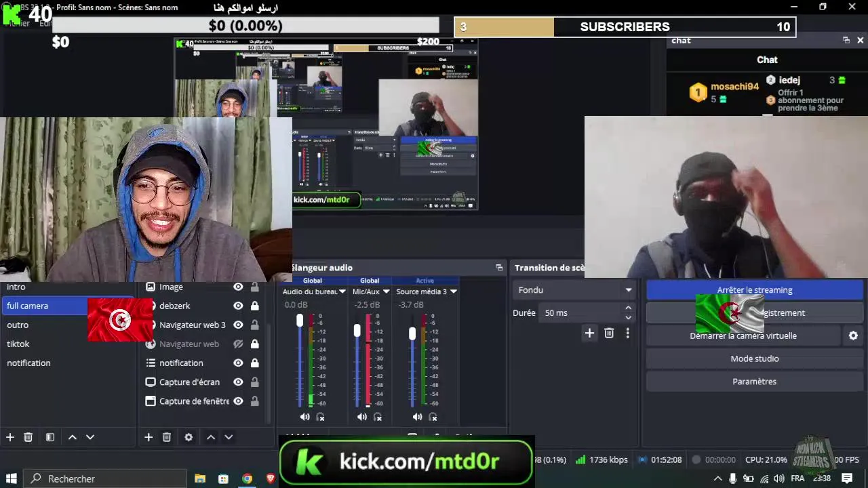Decrease transition Durée with down arrow
The width and height of the screenshot is (868, 488).
pyautogui.click(x=628, y=317)
